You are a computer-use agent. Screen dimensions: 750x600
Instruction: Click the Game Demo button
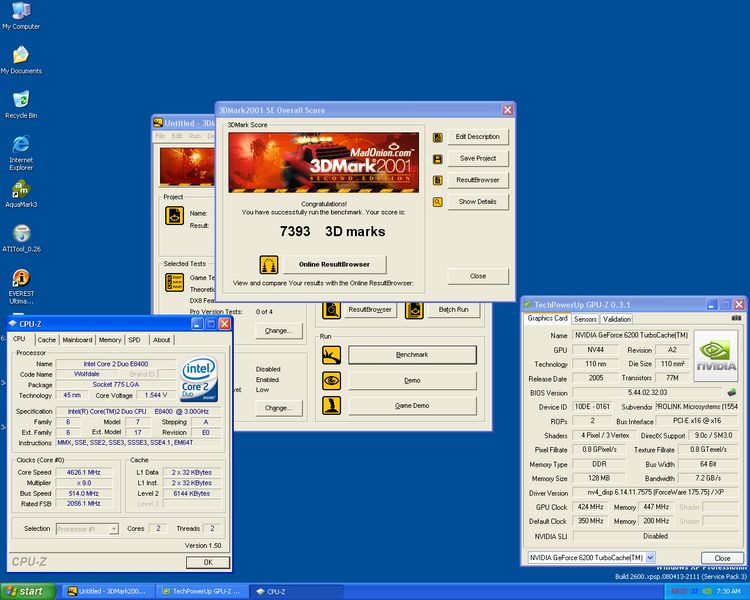pyautogui.click(x=412, y=406)
